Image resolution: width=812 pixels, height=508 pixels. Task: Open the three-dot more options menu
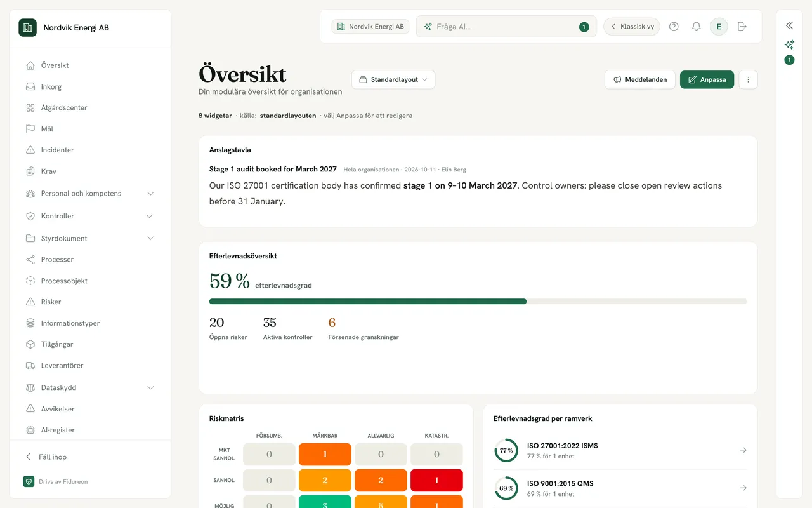(x=749, y=79)
